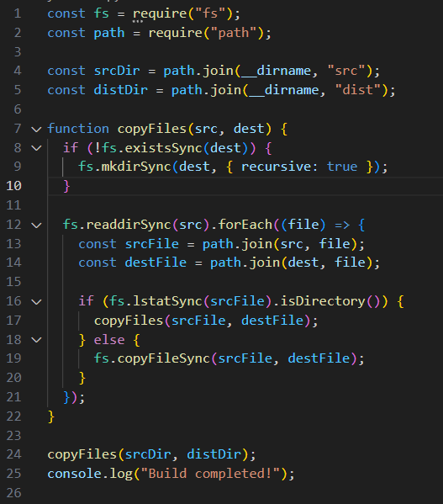Click line number 10 in the gutter

click(x=13, y=186)
